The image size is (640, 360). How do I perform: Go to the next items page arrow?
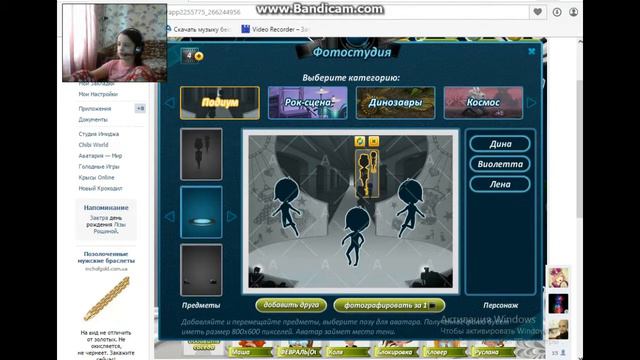(x=231, y=216)
